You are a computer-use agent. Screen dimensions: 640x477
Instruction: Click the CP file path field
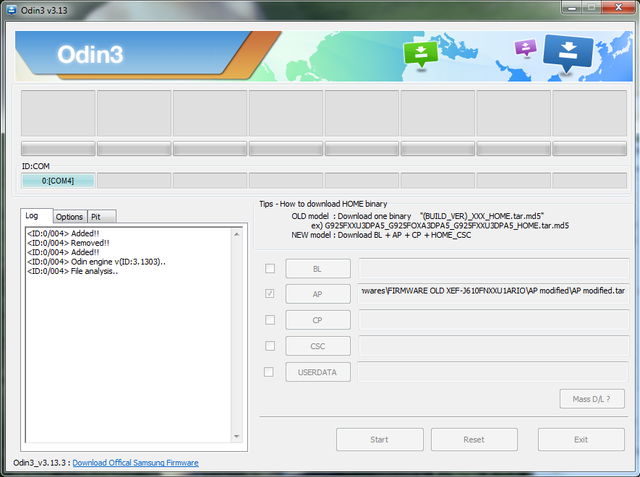coord(493,320)
